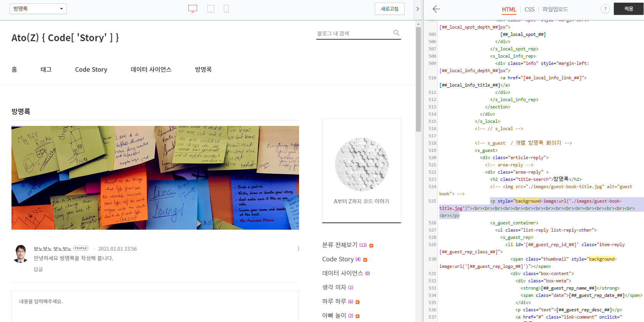Click RSS icon beside 분류 전체보기
This screenshot has width=644, height=322.
[371, 246]
